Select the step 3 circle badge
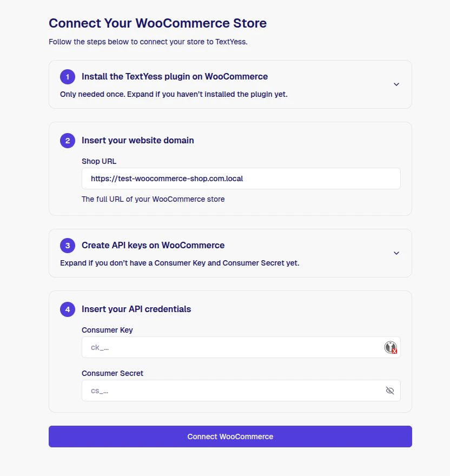 tap(67, 246)
